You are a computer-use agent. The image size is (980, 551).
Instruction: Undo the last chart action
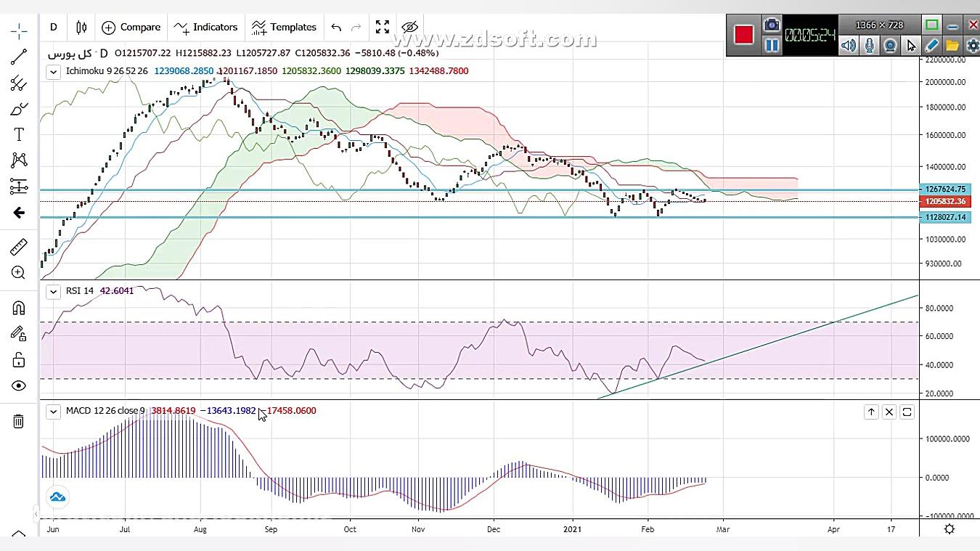336,27
